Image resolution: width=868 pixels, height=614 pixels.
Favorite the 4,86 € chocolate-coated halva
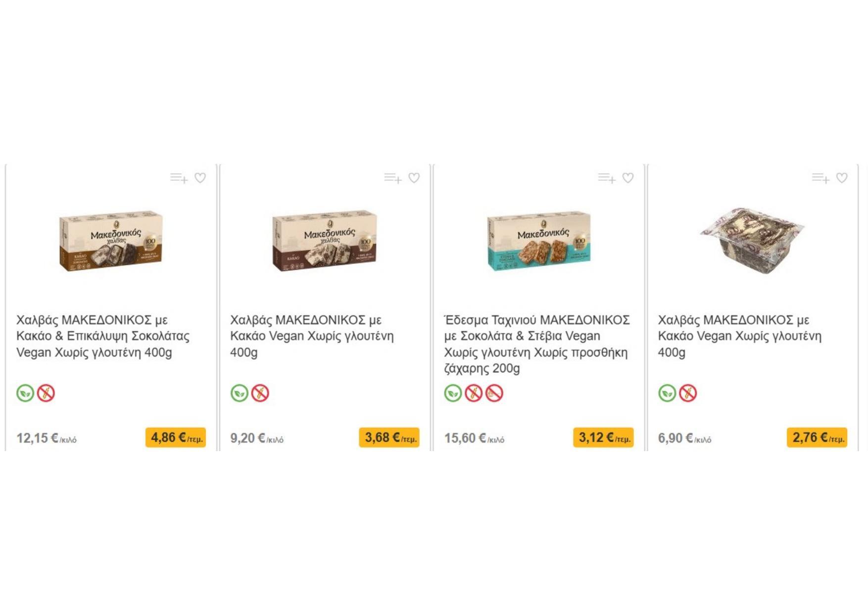click(200, 178)
